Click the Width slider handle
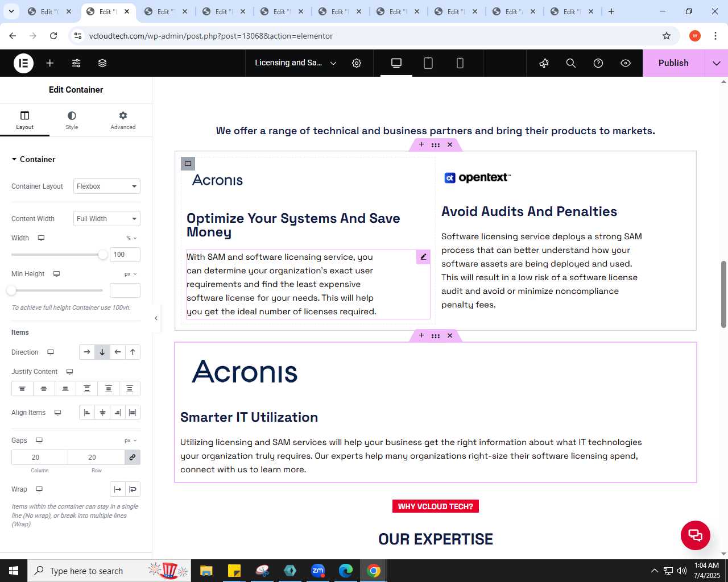The image size is (728, 582). (x=103, y=255)
